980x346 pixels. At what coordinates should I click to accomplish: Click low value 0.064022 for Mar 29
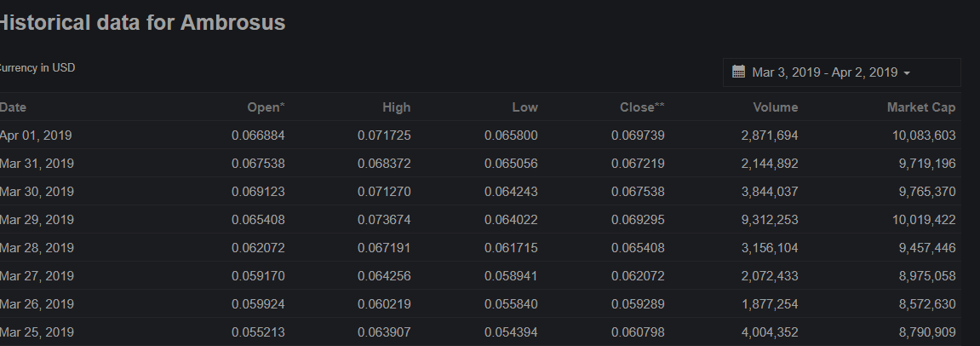click(x=511, y=220)
